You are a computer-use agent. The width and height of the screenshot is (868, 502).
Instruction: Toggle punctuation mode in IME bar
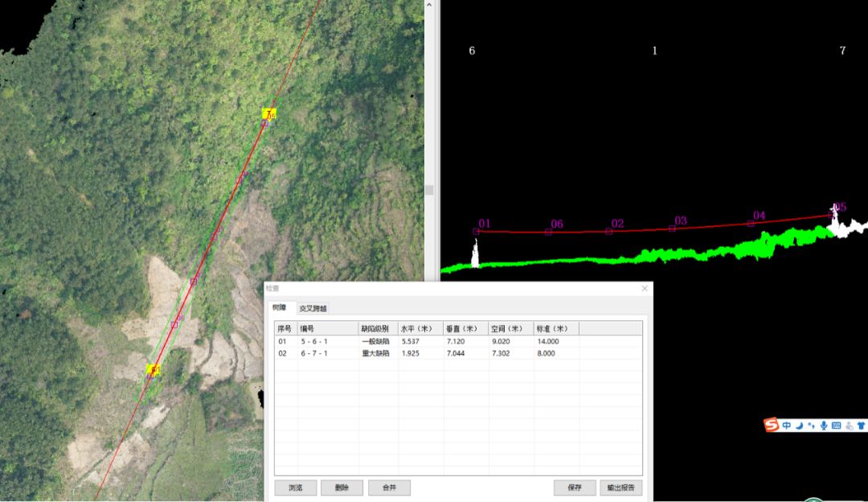(812, 425)
